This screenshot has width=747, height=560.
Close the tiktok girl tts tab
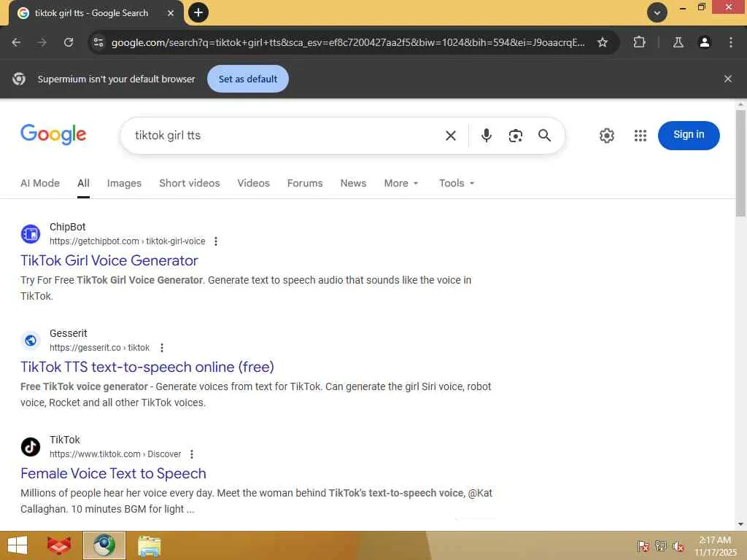coord(171,13)
